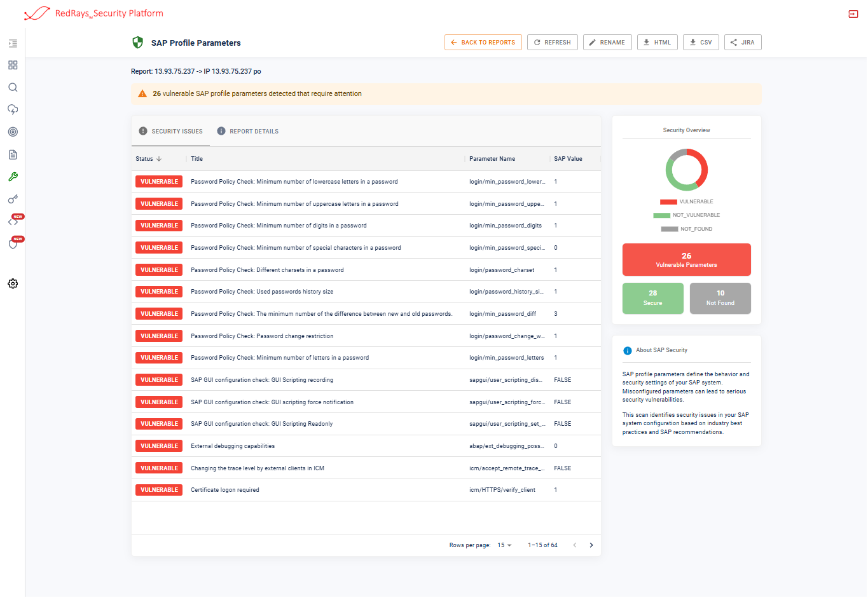Select the Certificate logon required row
868x598 pixels.
pos(366,490)
